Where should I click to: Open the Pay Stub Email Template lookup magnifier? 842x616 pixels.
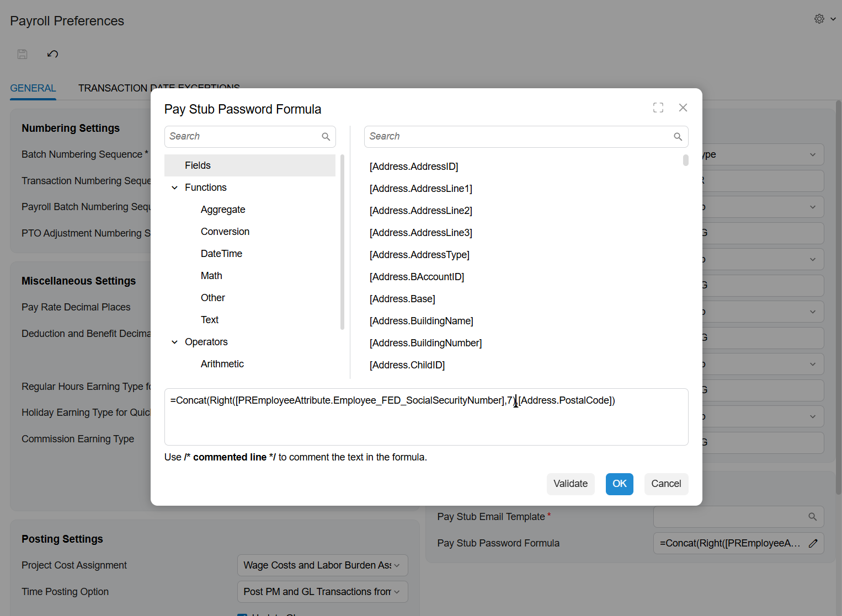tap(812, 516)
